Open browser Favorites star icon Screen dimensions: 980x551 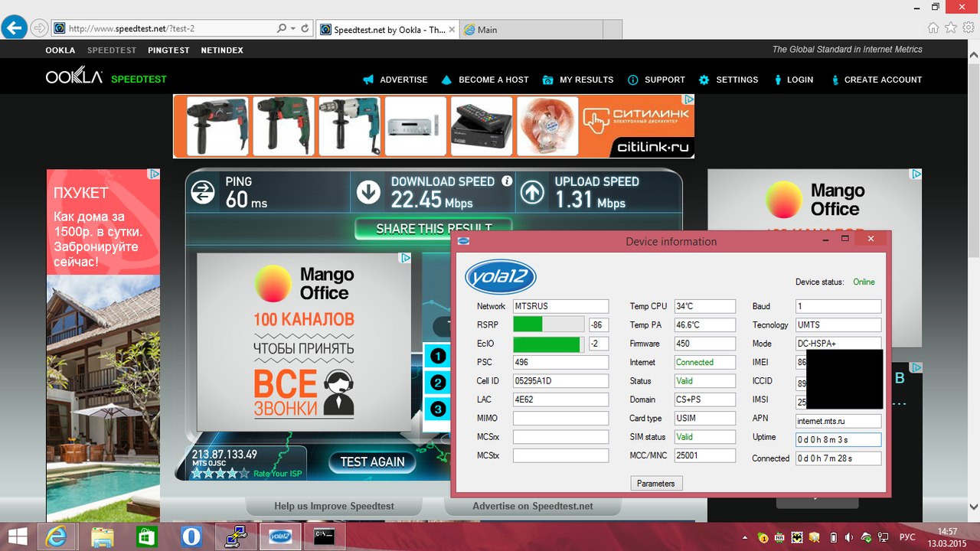[x=951, y=28]
